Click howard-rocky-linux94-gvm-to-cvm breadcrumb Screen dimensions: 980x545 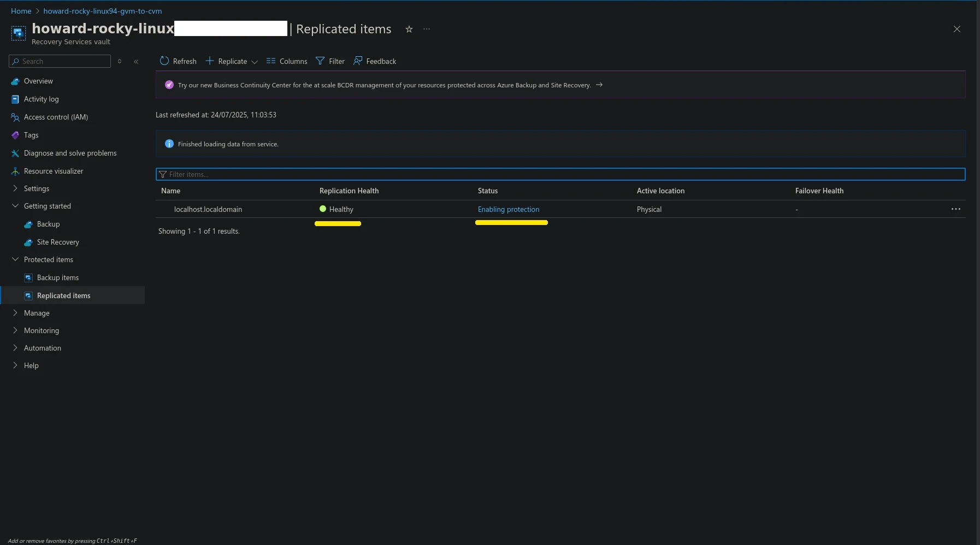click(103, 11)
